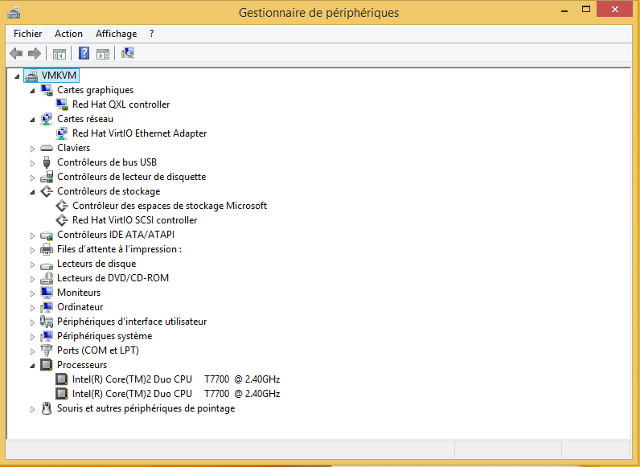Collapse the Processeurs category

point(33,366)
